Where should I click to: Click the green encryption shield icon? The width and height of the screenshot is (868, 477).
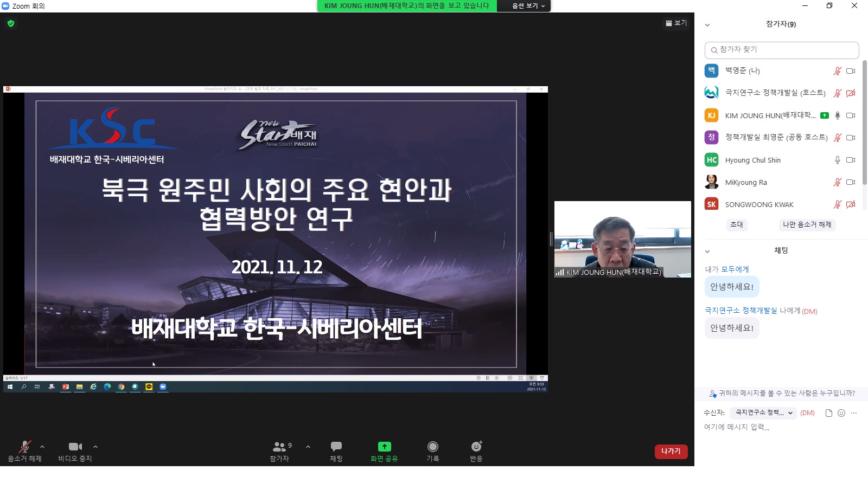tap(11, 23)
